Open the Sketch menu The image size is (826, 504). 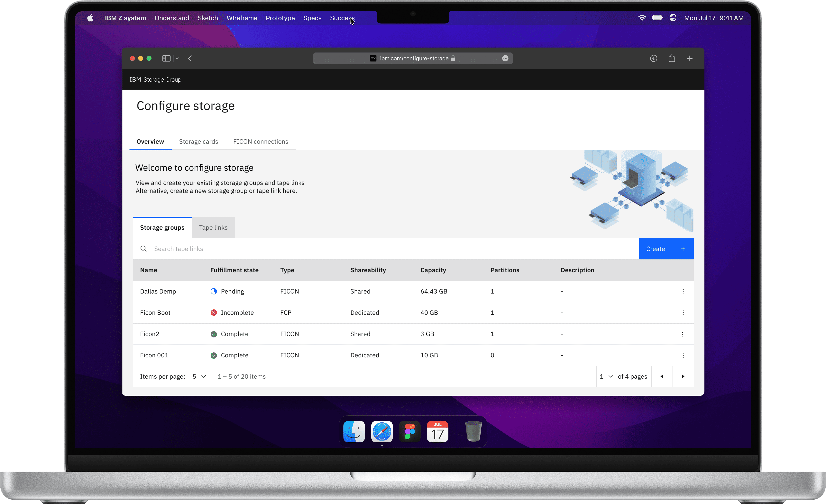pos(207,18)
